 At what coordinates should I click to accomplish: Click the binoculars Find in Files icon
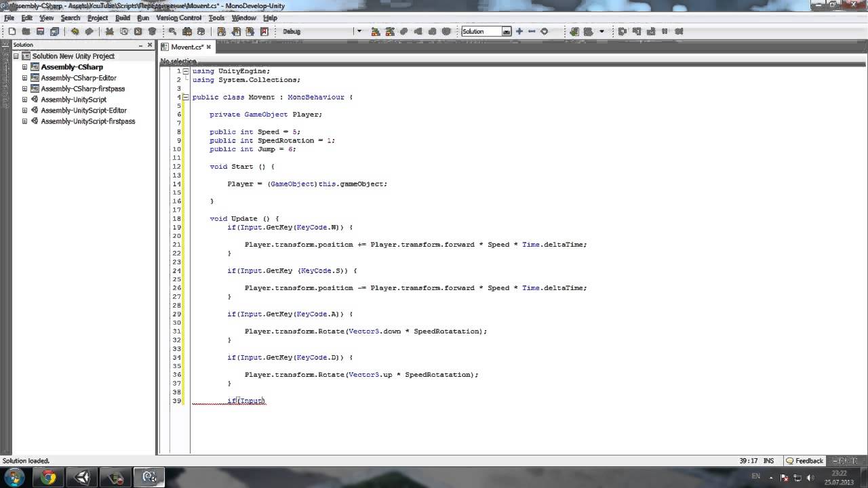(187, 31)
